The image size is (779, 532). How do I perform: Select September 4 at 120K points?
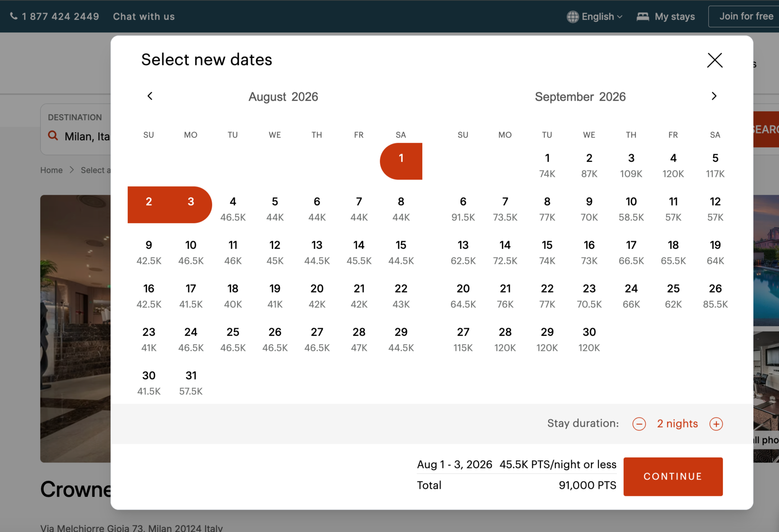673,165
